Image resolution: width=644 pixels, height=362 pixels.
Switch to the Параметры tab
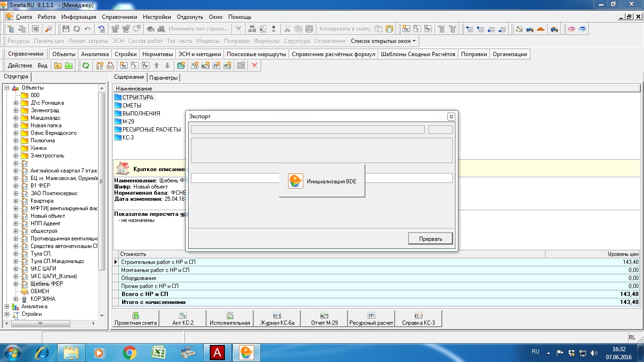pyautogui.click(x=164, y=77)
